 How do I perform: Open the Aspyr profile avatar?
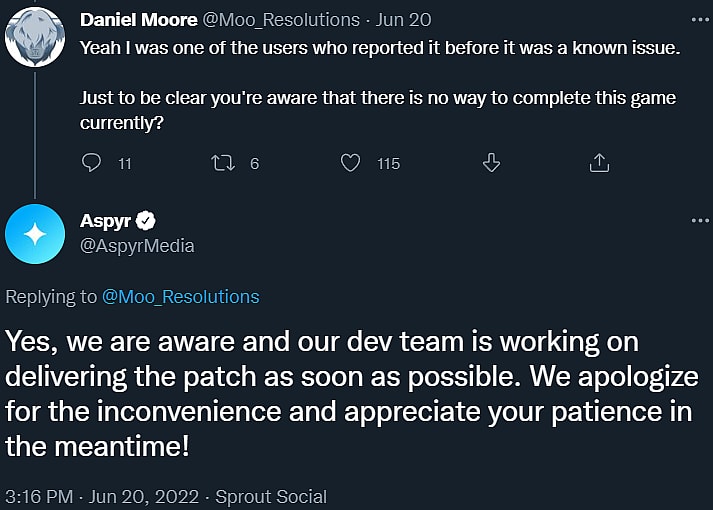tap(35, 234)
